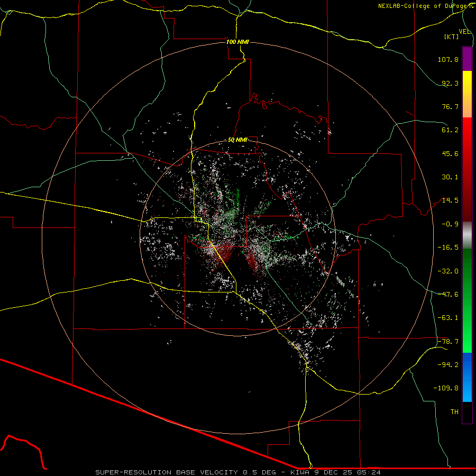Click the 14.5 value on velocity scale

pyautogui.click(x=450, y=200)
